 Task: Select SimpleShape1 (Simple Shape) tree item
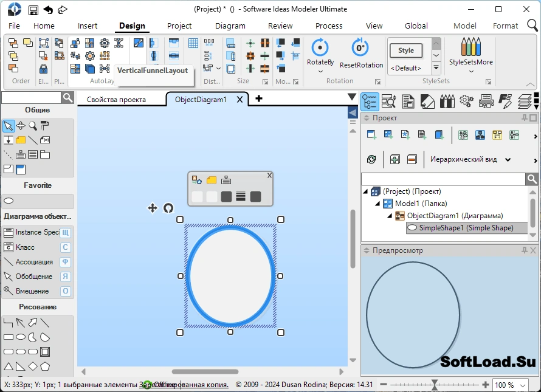click(466, 228)
